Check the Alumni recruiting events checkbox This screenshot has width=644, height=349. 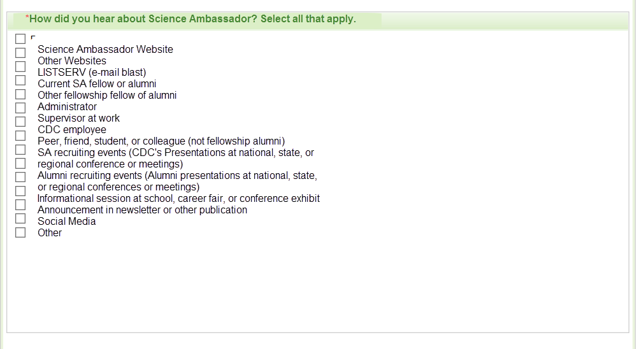point(20,176)
